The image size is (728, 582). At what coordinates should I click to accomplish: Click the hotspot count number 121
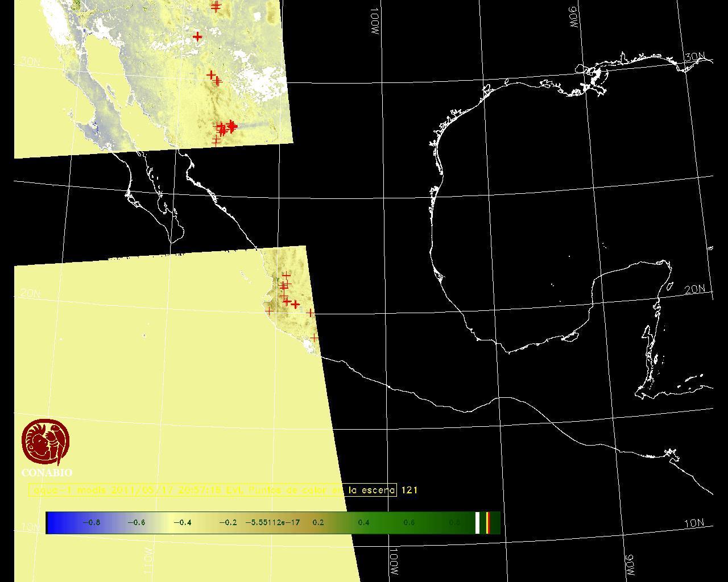pos(409,490)
